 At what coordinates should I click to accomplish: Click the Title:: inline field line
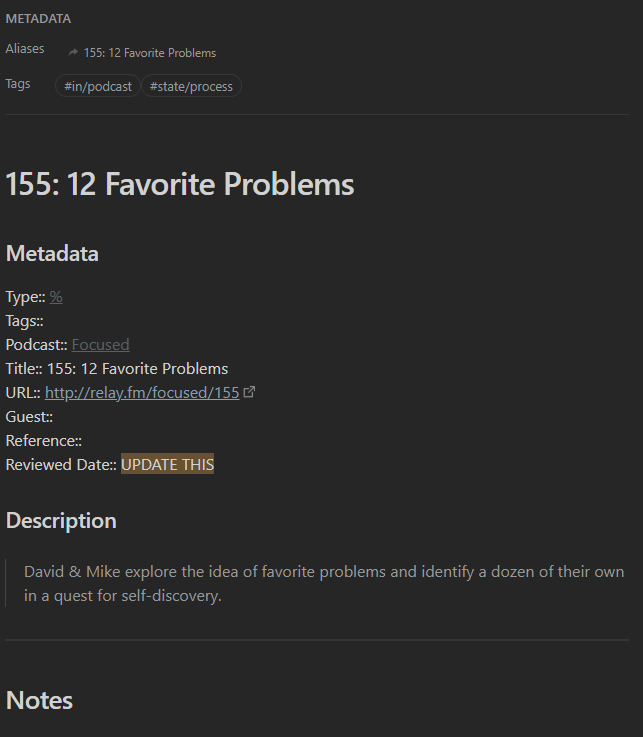(x=117, y=369)
